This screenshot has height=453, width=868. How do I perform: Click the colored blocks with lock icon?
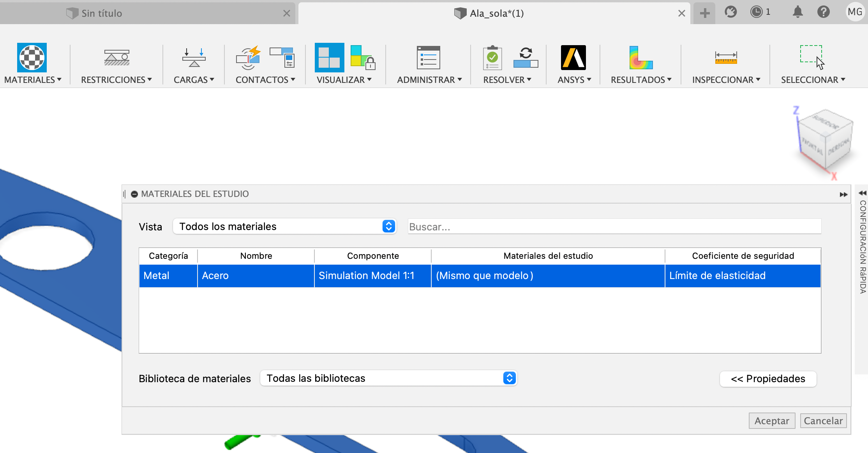[363, 58]
